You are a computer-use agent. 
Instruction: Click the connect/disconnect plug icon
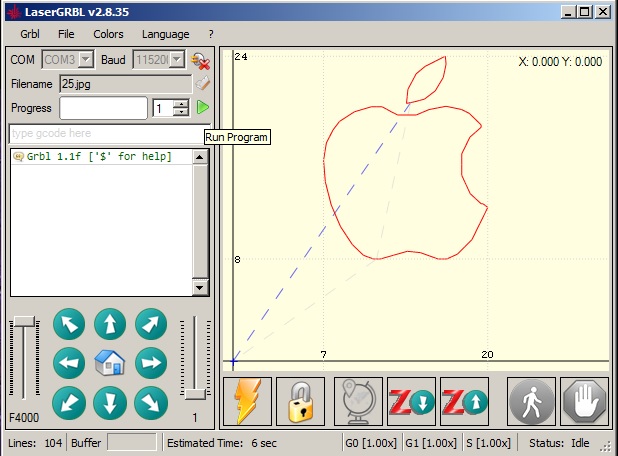pyautogui.click(x=200, y=60)
